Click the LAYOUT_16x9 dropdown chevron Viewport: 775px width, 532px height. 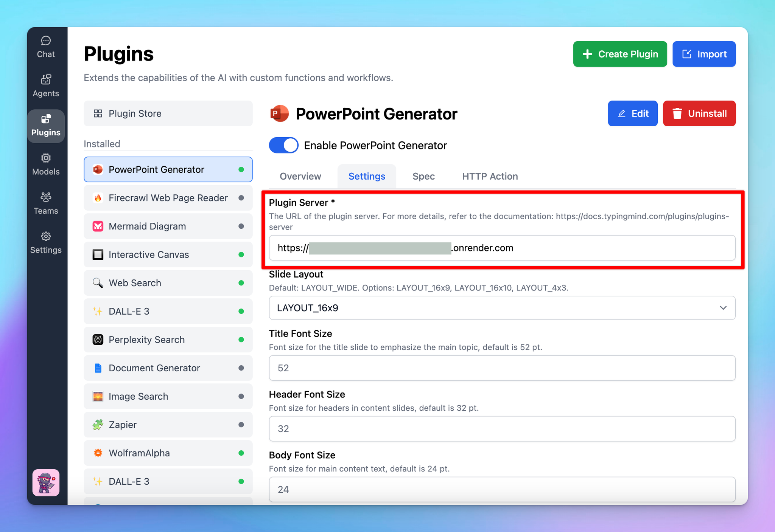723,308
